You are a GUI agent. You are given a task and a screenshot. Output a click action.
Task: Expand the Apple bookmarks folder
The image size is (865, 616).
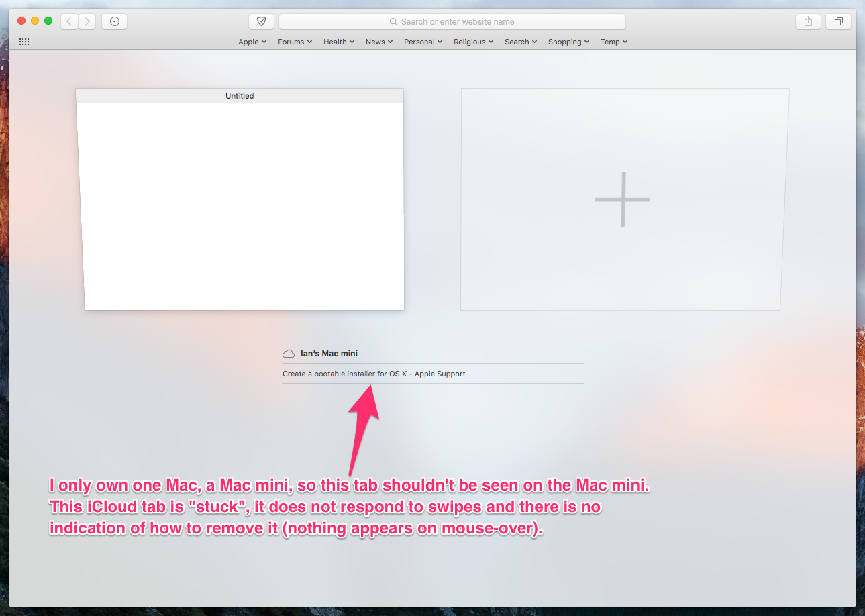click(252, 42)
